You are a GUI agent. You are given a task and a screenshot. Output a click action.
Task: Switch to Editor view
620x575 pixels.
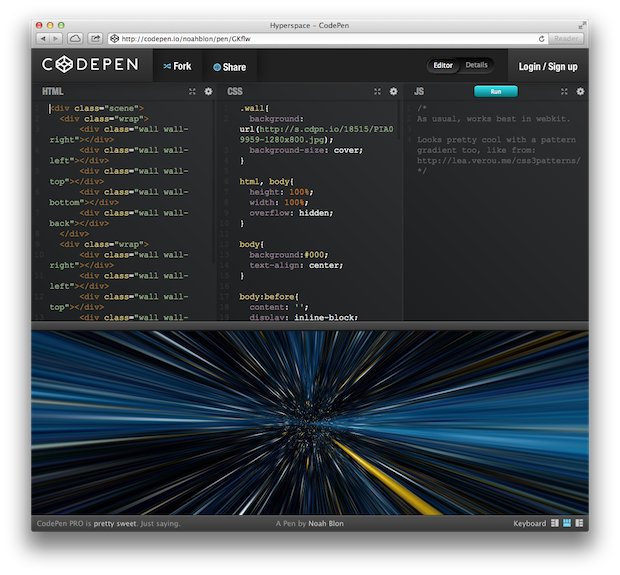[443, 65]
